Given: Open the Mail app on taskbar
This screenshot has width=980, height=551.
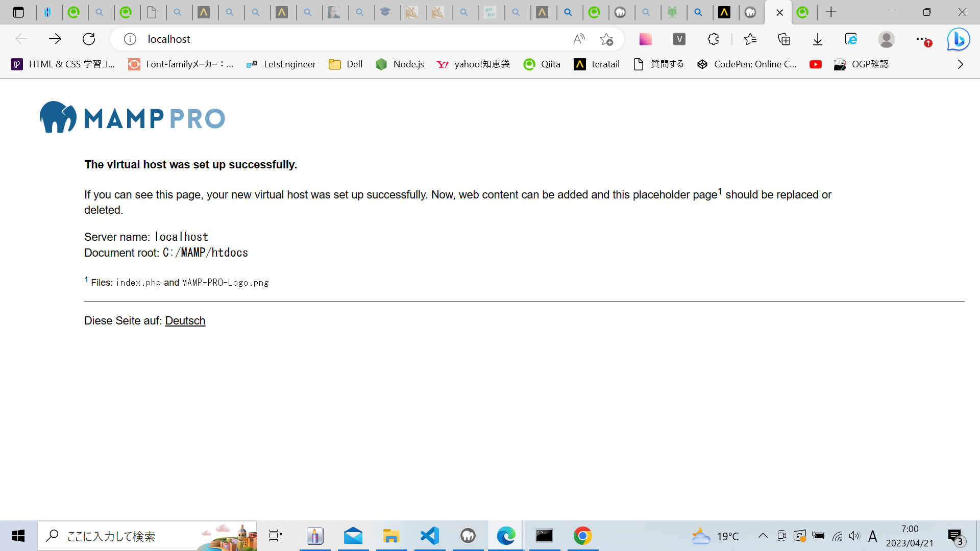Looking at the screenshot, I should [353, 536].
